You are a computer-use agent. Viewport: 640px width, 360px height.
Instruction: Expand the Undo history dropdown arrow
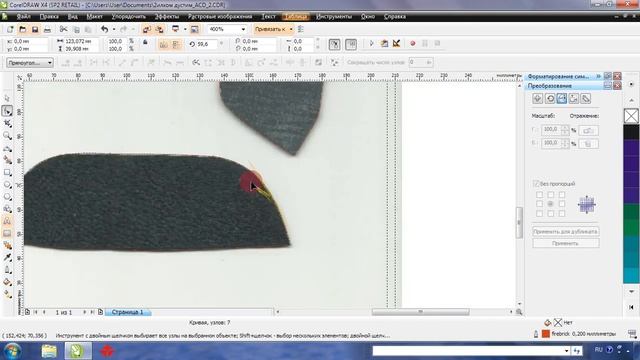113,29
